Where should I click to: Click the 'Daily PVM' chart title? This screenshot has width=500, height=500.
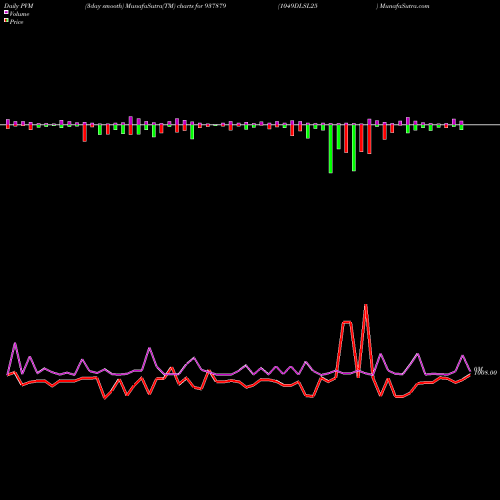click(x=19, y=6)
